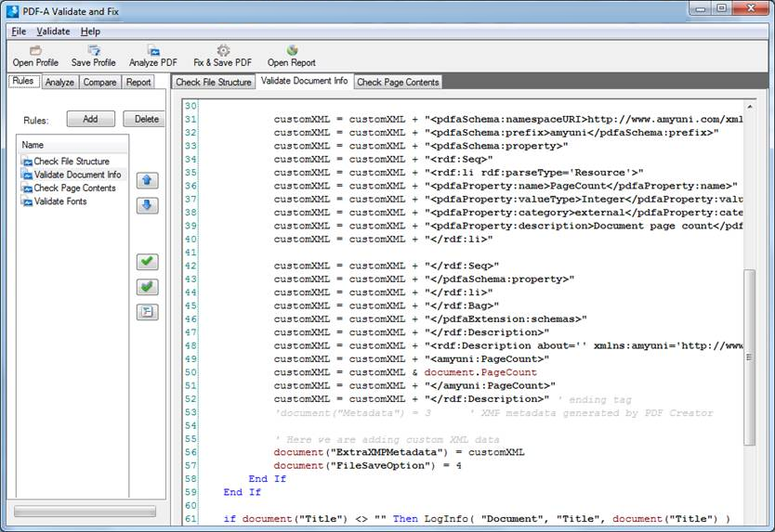The image size is (775, 532).
Task: Open the Help menu
Action: (x=89, y=32)
